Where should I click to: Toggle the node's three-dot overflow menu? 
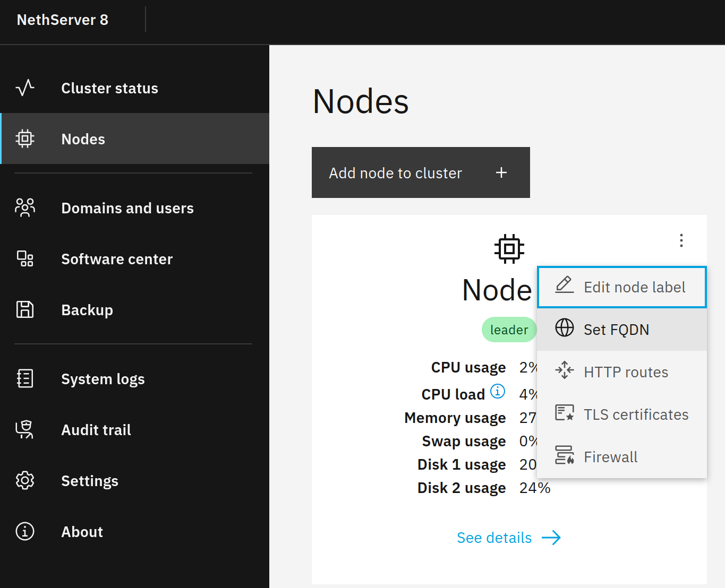(681, 240)
